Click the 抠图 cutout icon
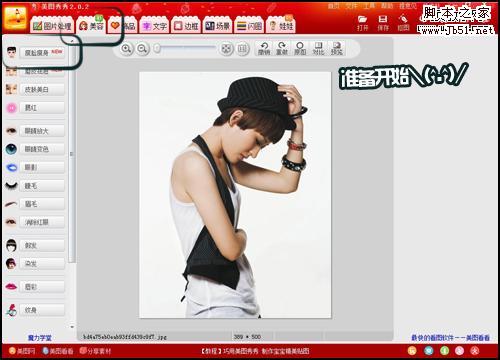The width and height of the screenshot is (500, 360). point(403,23)
